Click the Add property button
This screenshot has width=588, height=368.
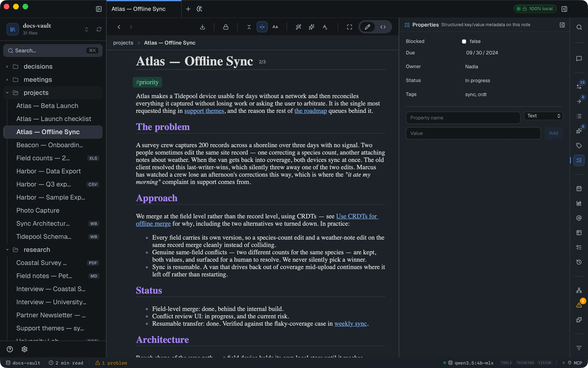coord(553,133)
